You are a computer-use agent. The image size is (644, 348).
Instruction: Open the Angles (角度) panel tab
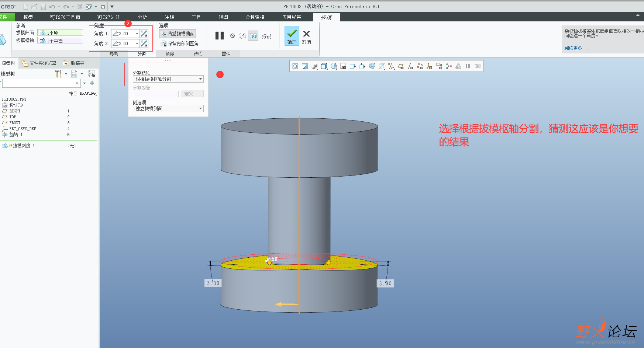coord(170,54)
